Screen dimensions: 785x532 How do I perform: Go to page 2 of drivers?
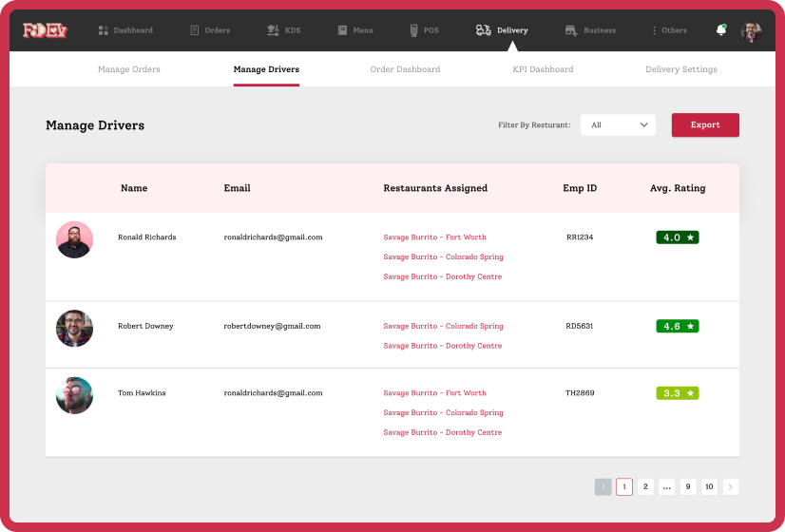645,486
